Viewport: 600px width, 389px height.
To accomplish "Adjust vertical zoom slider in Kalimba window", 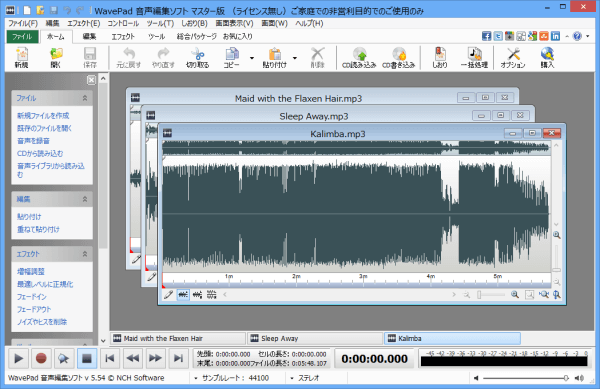I will [557, 258].
